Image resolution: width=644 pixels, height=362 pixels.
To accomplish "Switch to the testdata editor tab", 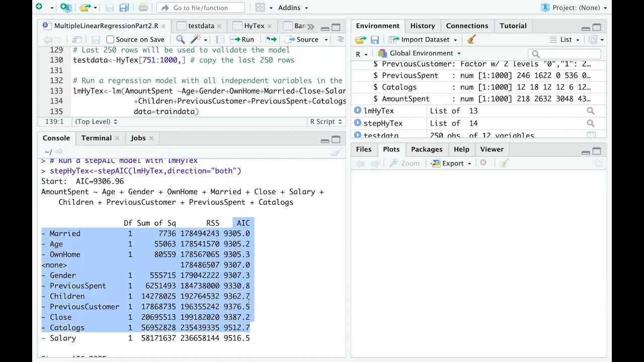I will click(x=201, y=26).
